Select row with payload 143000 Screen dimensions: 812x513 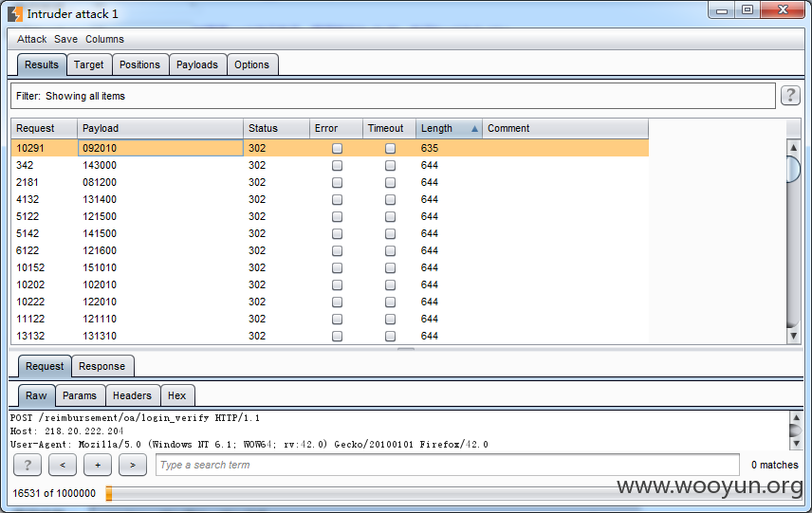330,166
